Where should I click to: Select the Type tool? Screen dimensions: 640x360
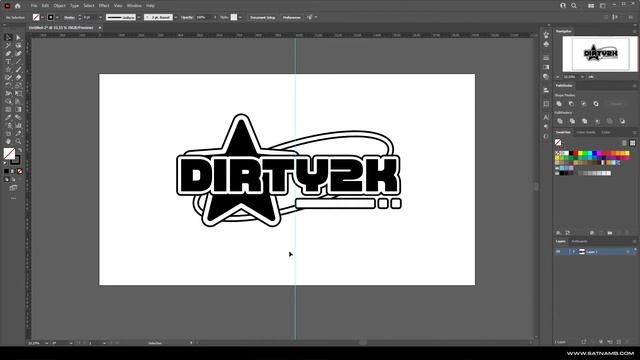tap(8, 62)
